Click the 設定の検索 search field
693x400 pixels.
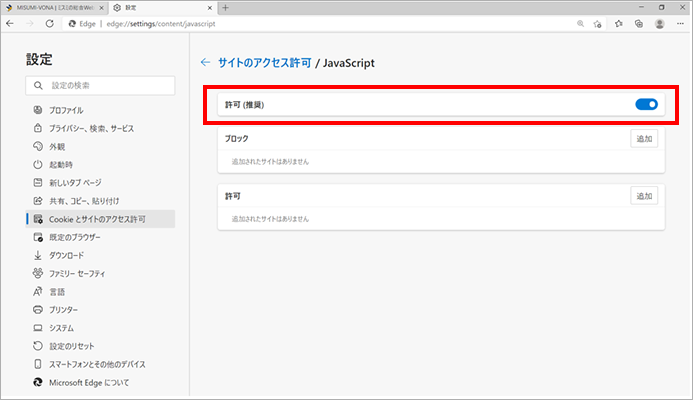click(x=100, y=87)
